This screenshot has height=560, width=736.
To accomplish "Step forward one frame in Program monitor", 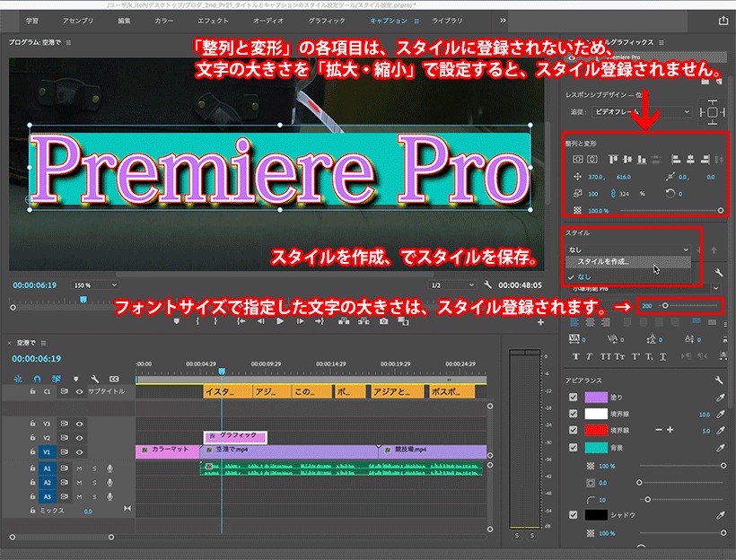I will point(301,321).
